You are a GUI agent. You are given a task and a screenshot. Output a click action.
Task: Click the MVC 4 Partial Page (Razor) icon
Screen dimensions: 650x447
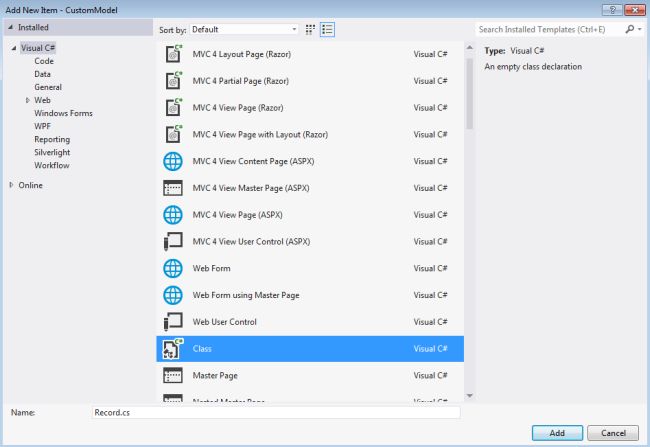173,81
